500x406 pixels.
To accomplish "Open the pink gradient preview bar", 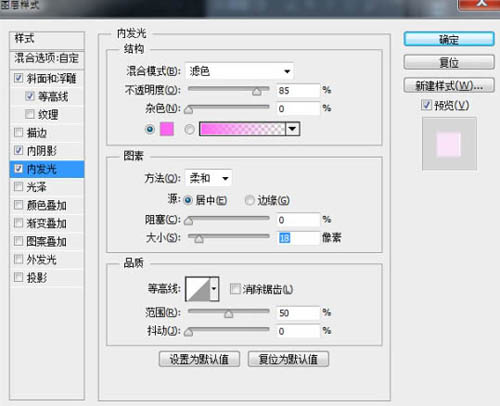I will click(x=243, y=129).
